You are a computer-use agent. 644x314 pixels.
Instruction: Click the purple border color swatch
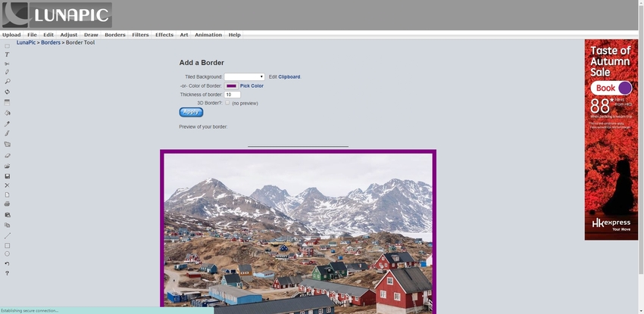click(231, 86)
